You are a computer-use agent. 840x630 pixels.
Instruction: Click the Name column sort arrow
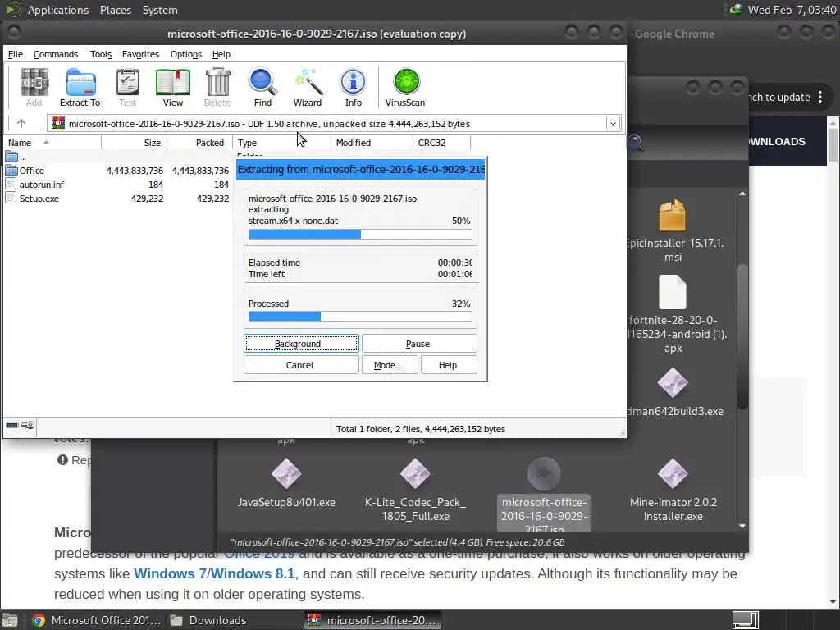(47, 143)
